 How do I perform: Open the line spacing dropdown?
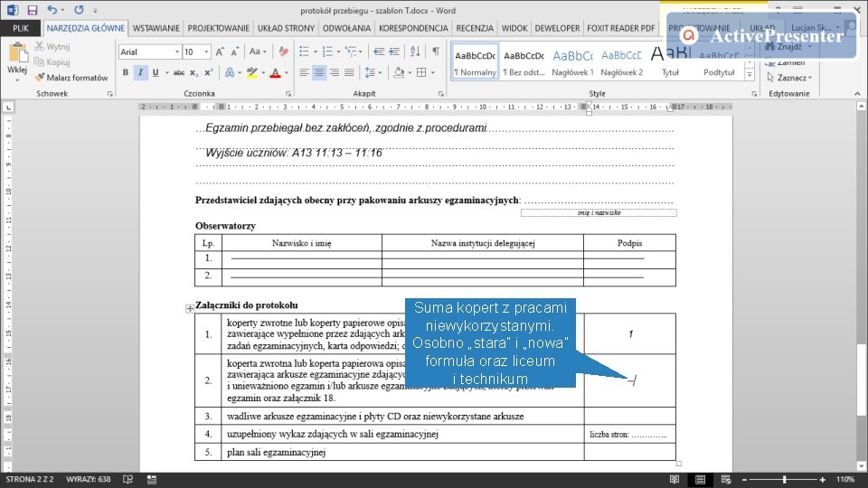[x=373, y=72]
